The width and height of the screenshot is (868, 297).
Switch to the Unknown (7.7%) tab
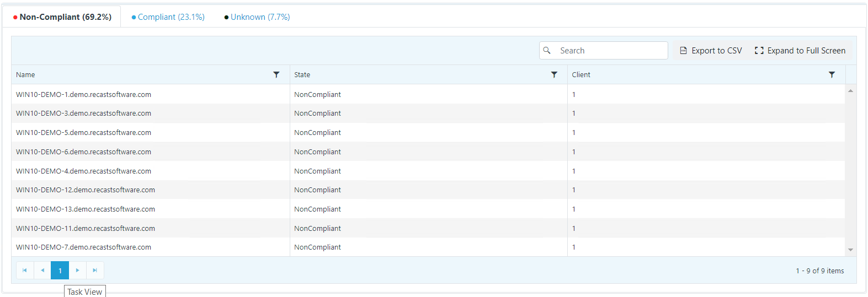pyautogui.click(x=257, y=17)
